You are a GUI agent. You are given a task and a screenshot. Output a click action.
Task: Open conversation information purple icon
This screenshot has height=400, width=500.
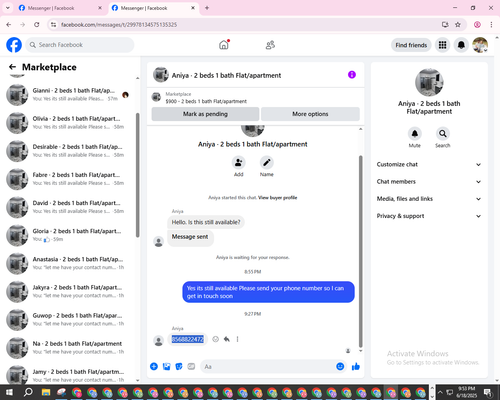tap(352, 75)
